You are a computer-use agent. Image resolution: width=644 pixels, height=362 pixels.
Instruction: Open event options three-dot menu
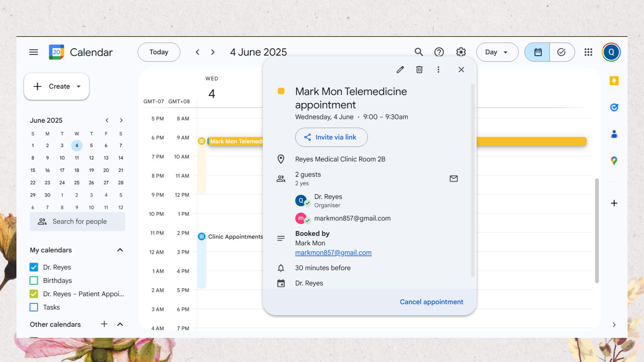point(438,69)
